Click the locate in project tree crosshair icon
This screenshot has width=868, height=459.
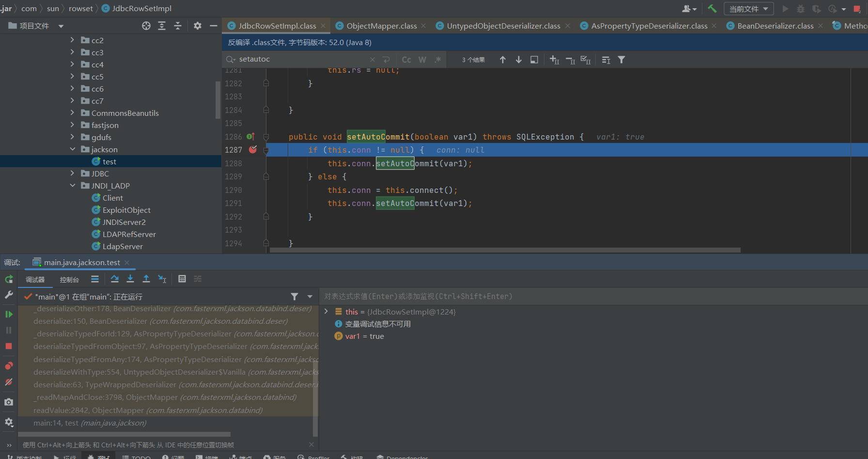click(x=146, y=26)
